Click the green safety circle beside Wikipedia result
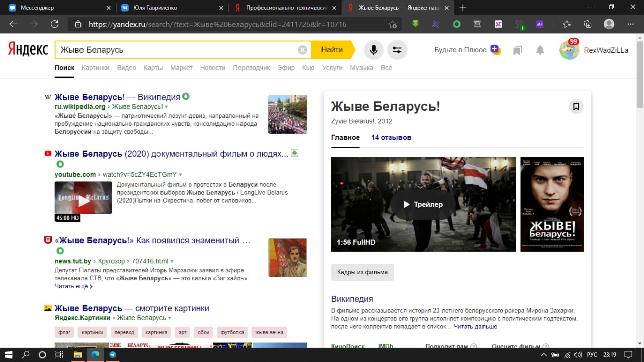 (185, 96)
